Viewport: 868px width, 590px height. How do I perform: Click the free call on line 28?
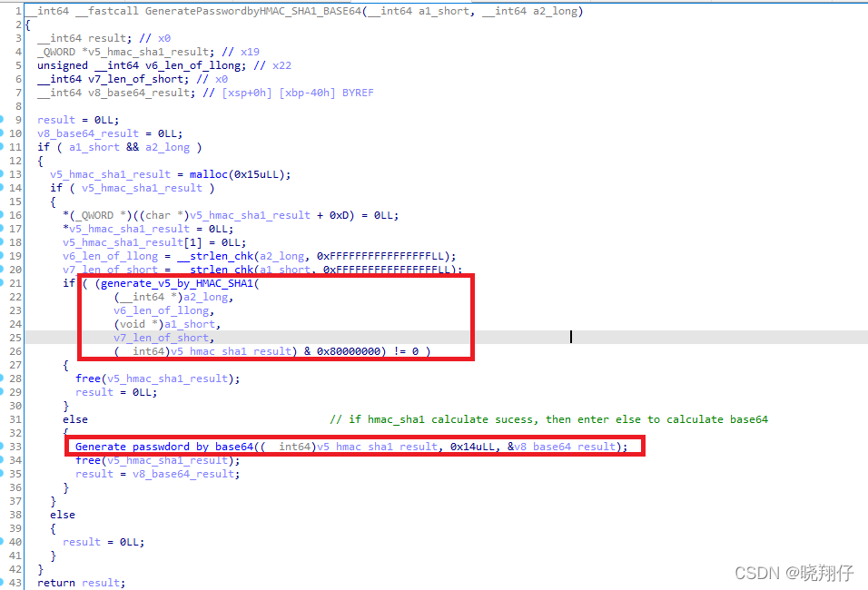pyautogui.click(x=88, y=379)
